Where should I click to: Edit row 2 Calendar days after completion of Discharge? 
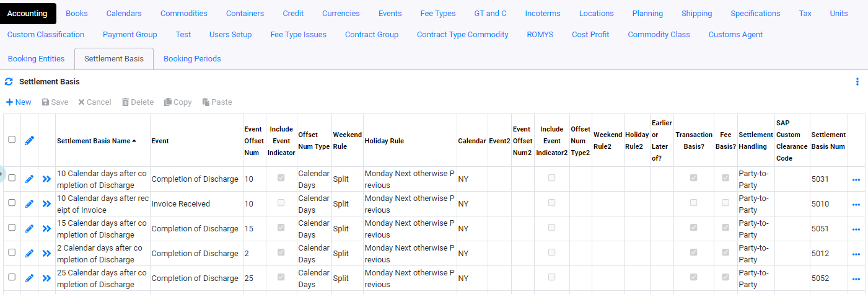tap(29, 253)
